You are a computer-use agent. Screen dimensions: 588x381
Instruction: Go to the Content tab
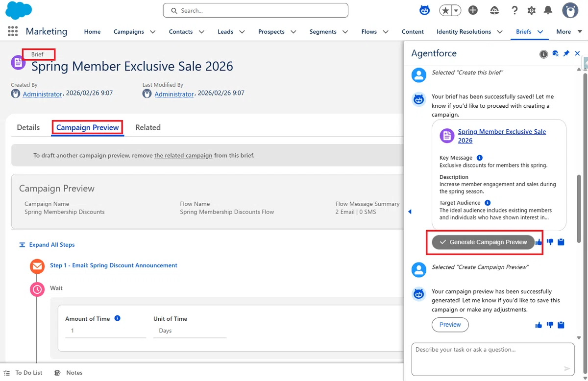[413, 31]
